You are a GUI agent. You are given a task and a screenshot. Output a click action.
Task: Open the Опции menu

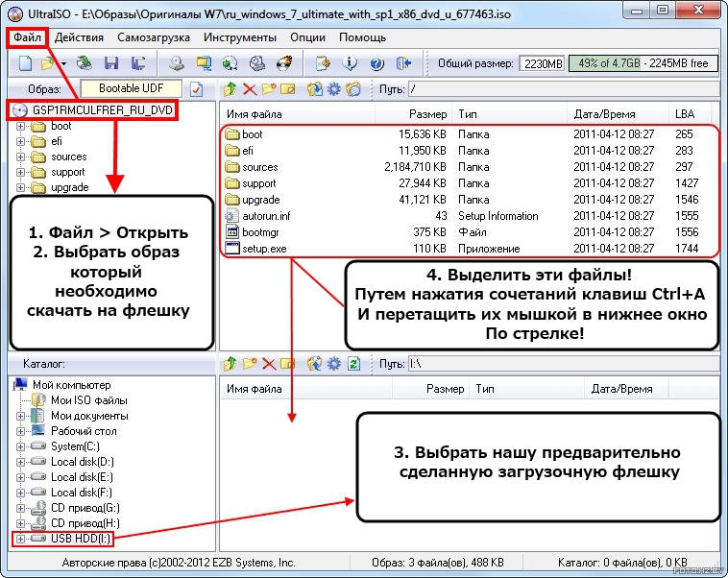pyautogui.click(x=307, y=37)
